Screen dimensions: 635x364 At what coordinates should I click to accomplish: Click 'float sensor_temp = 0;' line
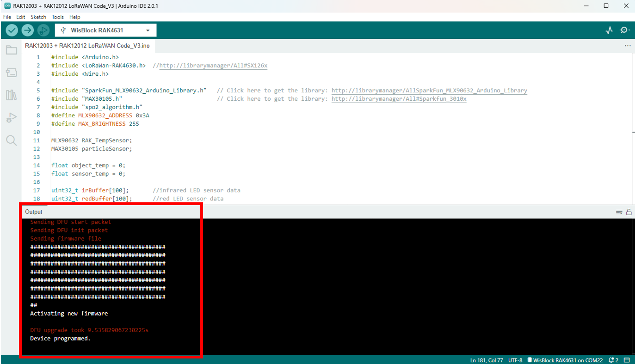coord(88,174)
